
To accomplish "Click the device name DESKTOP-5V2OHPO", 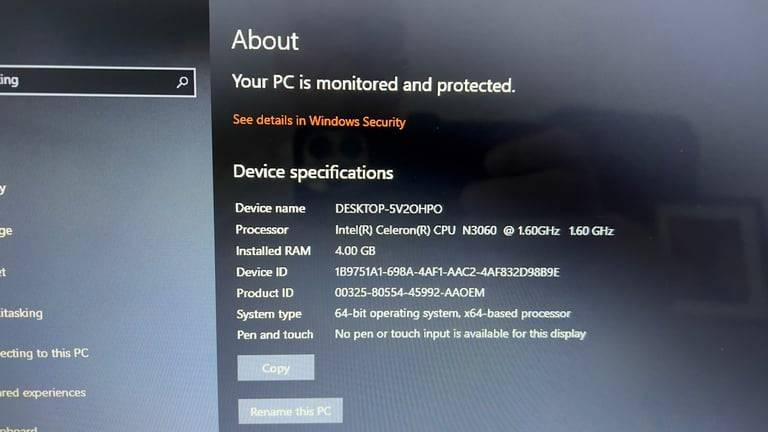I will click(388, 209).
